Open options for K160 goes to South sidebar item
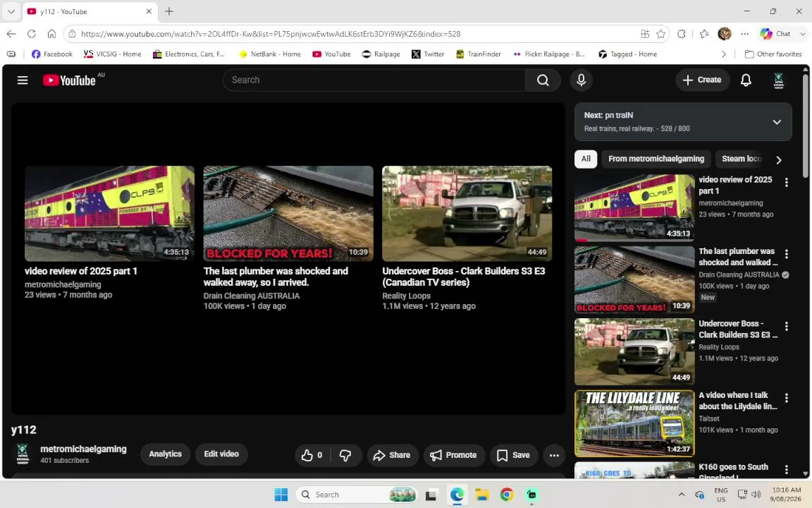The image size is (812, 508). pyautogui.click(x=786, y=469)
